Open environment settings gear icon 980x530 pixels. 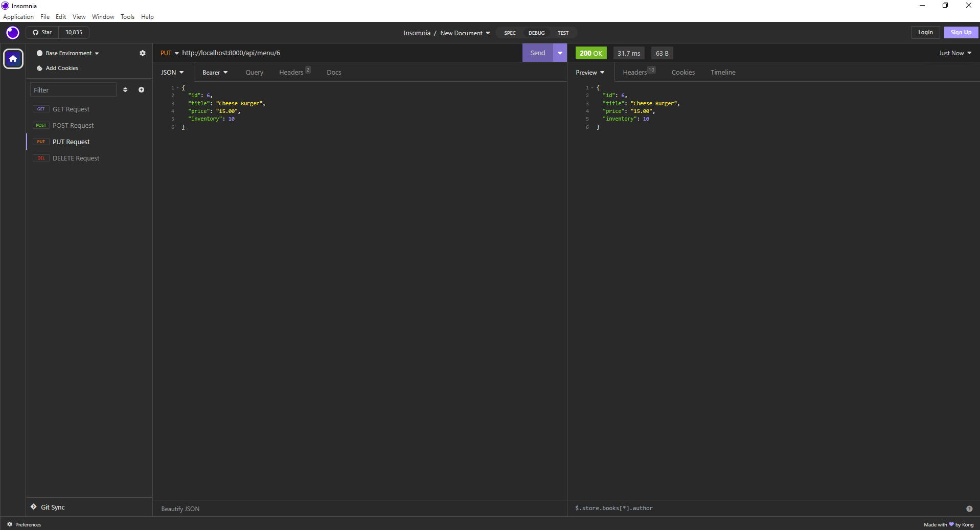pos(143,53)
